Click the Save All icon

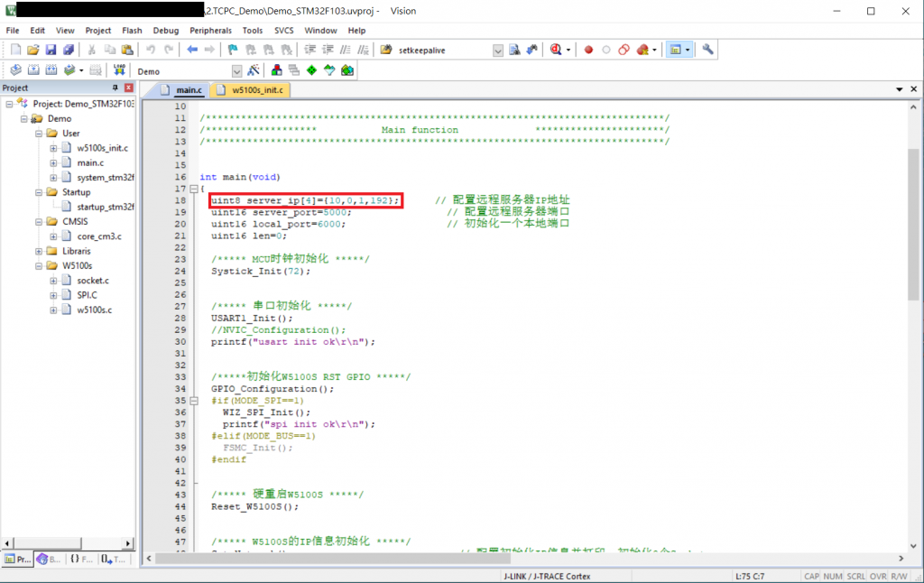click(x=69, y=51)
